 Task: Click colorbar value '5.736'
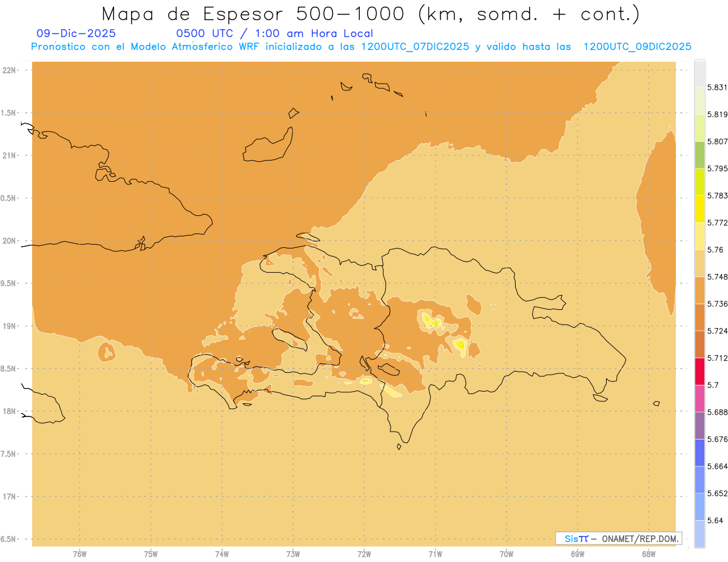coord(717,304)
